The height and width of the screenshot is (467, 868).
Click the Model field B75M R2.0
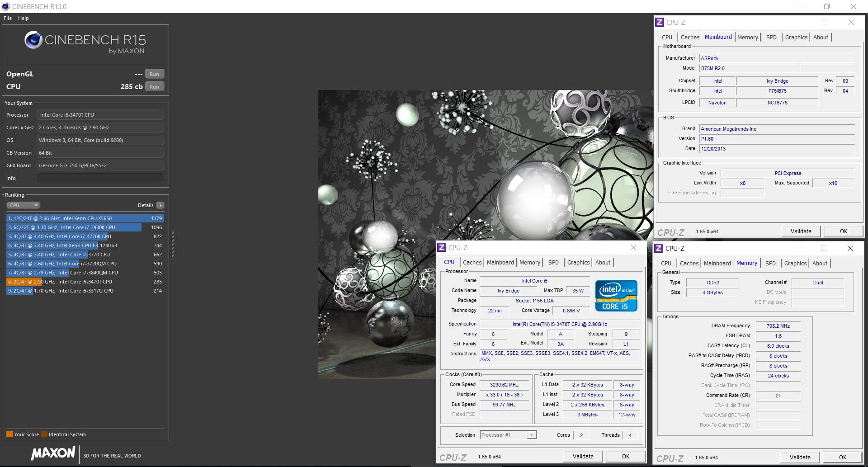click(749, 68)
